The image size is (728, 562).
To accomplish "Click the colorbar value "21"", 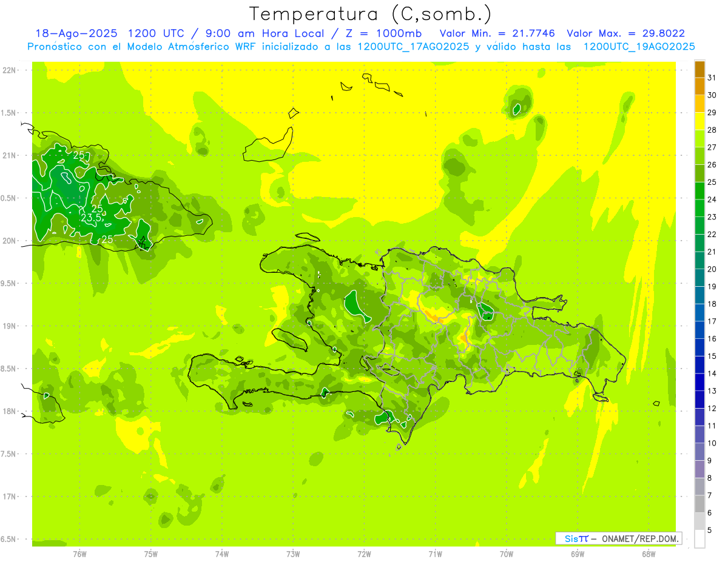I will (712, 251).
